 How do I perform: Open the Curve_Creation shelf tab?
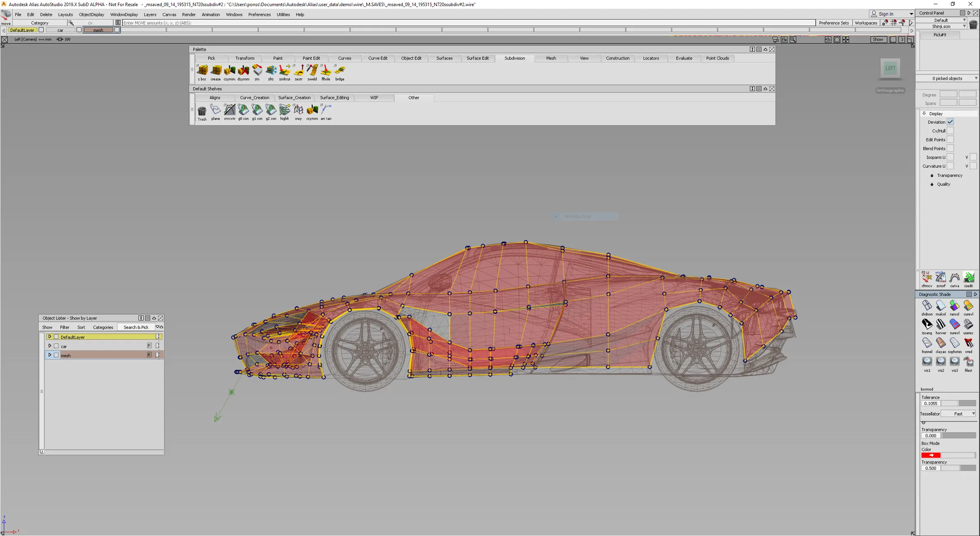255,98
